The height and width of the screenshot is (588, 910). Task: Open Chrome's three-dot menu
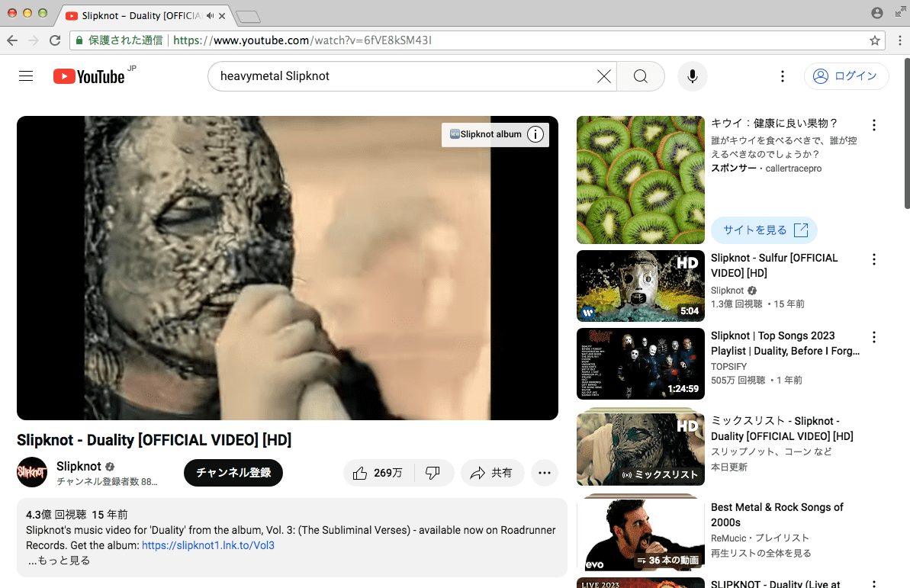(899, 40)
